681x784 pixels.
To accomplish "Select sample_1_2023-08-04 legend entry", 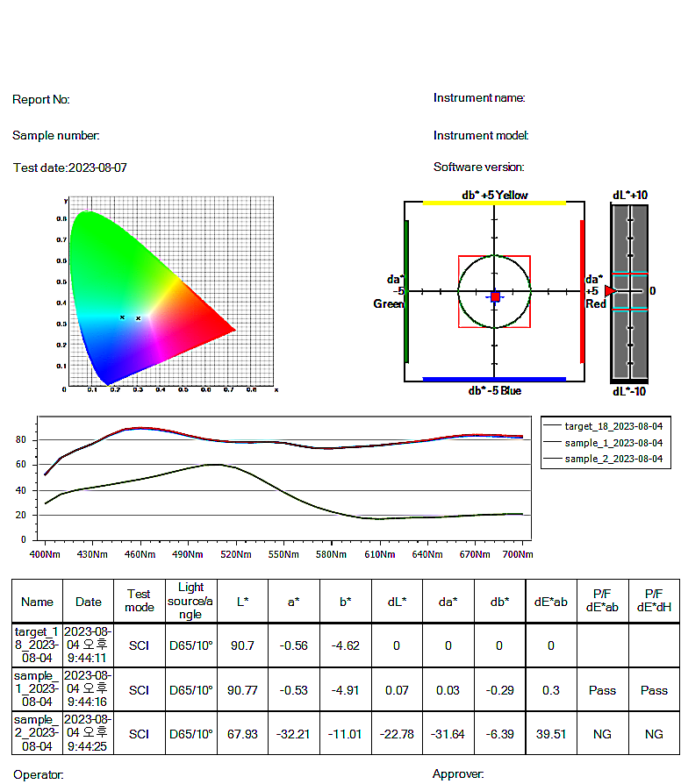I will 613,442.
